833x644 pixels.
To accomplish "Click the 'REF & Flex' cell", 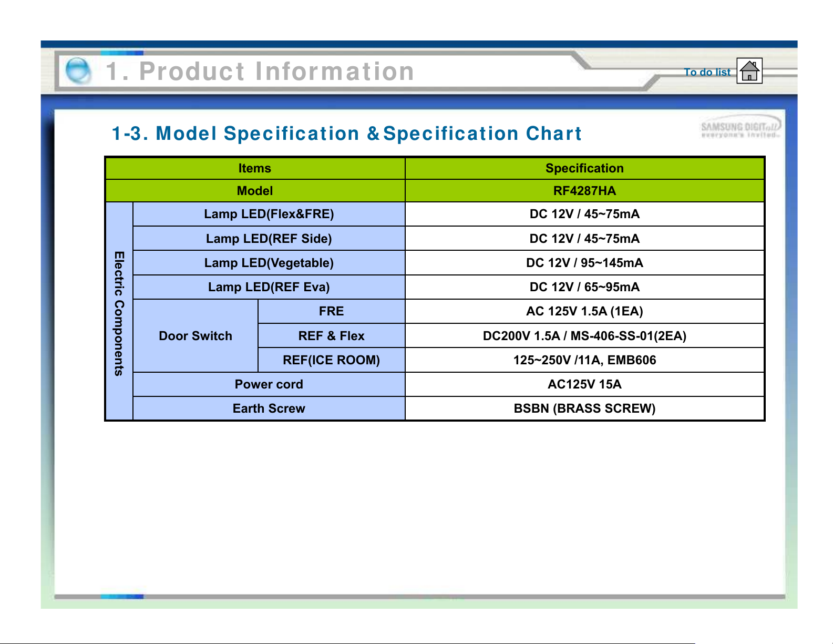I will pos(332,336).
